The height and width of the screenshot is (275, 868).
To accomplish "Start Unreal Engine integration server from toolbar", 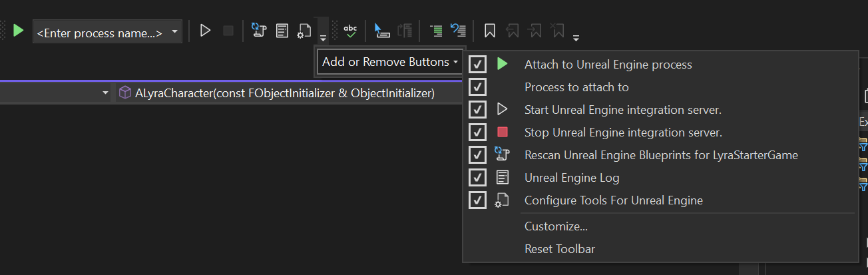I will (205, 31).
